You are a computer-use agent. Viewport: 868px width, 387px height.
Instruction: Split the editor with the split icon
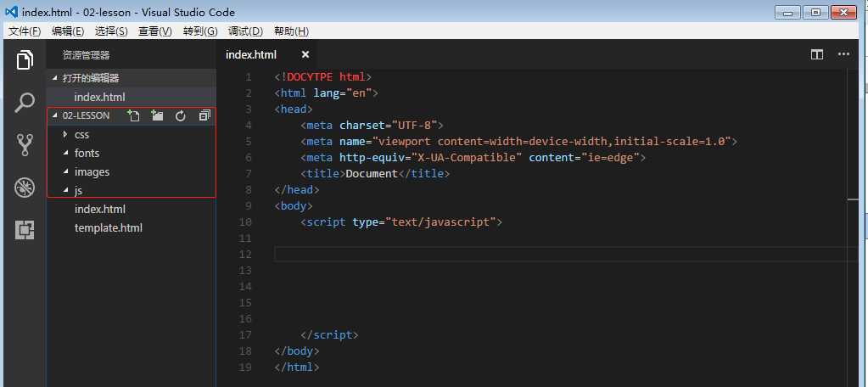[816, 54]
